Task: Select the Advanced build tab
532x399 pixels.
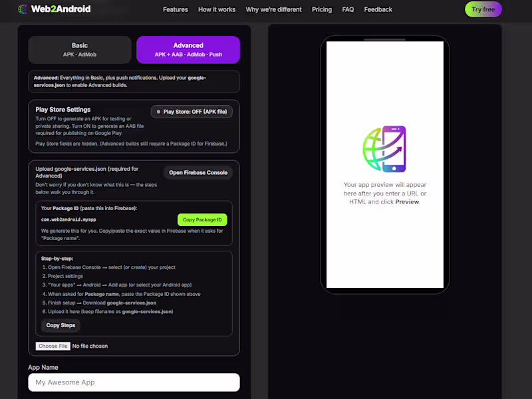Action: point(188,49)
